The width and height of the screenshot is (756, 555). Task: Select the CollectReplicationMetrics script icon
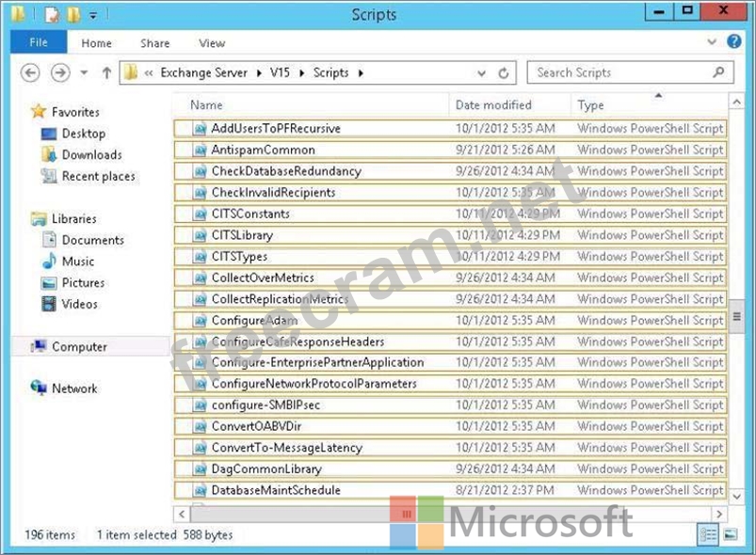(x=200, y=299)
